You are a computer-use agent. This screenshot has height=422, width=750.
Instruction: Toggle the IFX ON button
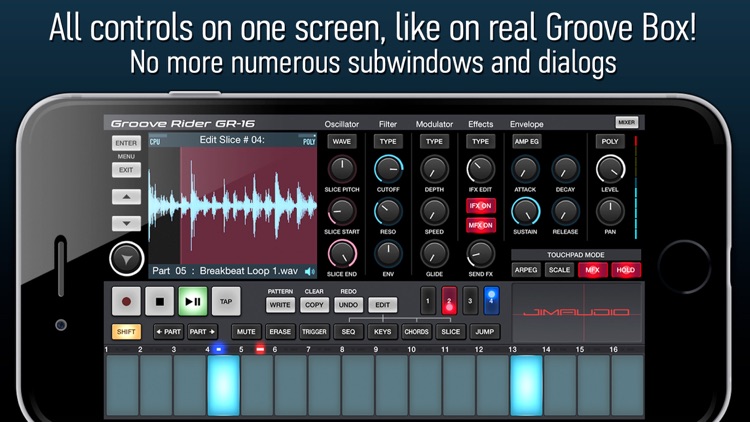pos(481,206)
